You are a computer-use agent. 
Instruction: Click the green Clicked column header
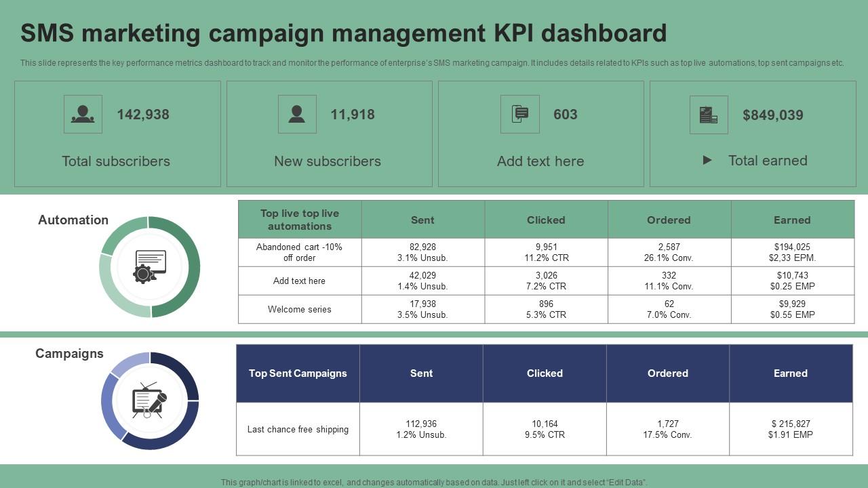[546, 220]
